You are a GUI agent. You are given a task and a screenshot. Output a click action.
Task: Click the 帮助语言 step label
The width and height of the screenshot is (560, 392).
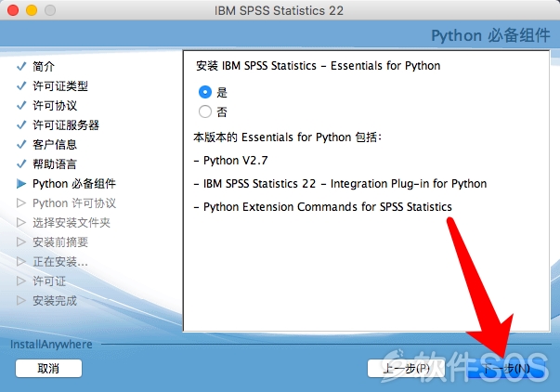55,164
